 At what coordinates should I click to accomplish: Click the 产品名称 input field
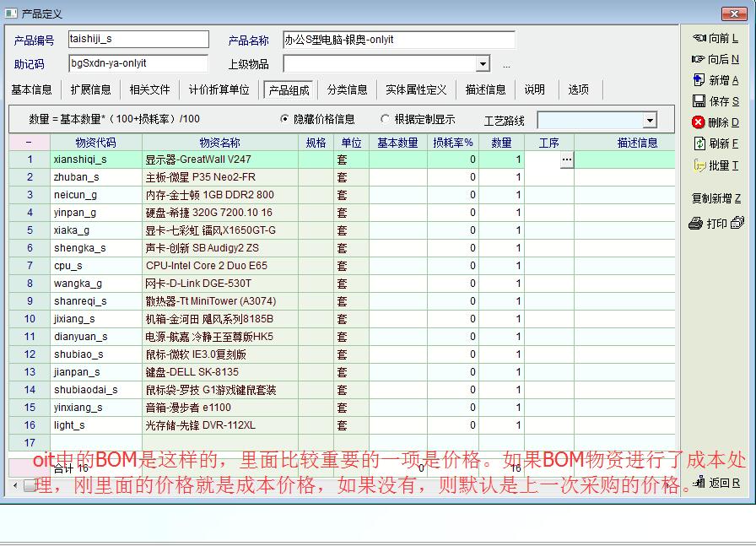tap(398, 40)
